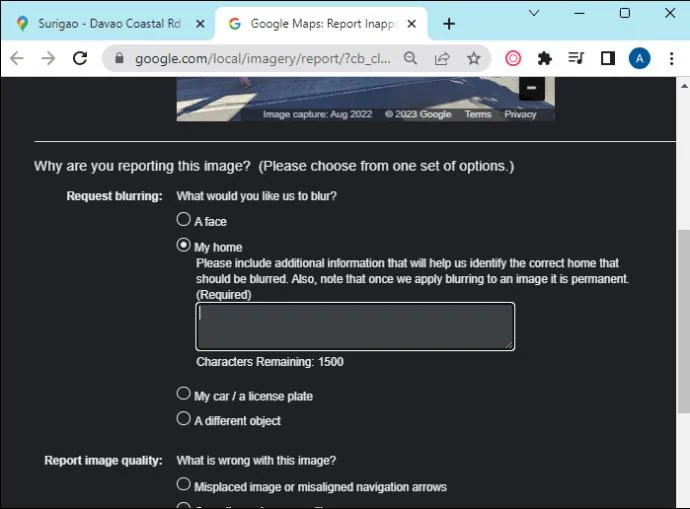This screenshot has height=509, width=690.
Task: Open the media control playlist icon
Action: click(x=576, y=58)
